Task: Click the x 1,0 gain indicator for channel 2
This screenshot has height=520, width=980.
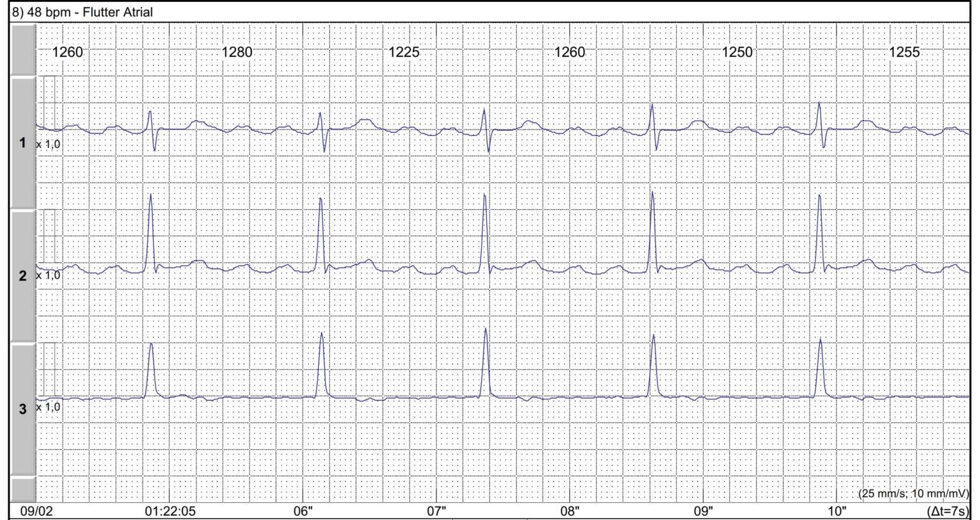Action: click(48, 276)
